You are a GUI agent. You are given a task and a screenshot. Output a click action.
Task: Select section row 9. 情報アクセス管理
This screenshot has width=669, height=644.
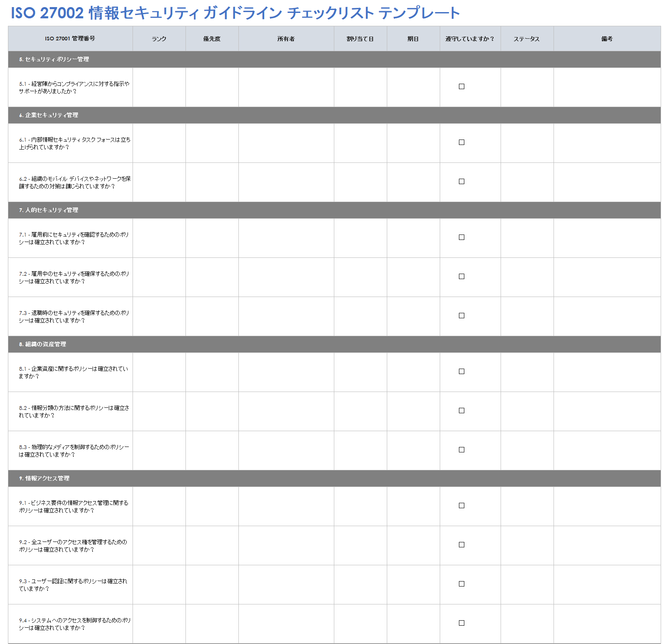click(334, 479)
